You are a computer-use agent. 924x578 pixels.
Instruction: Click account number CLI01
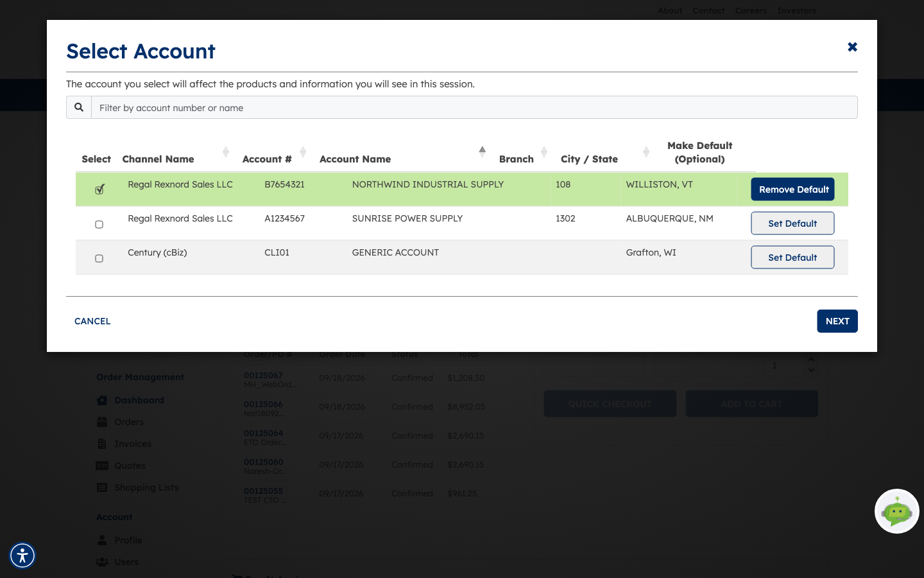tap(277, 252)
